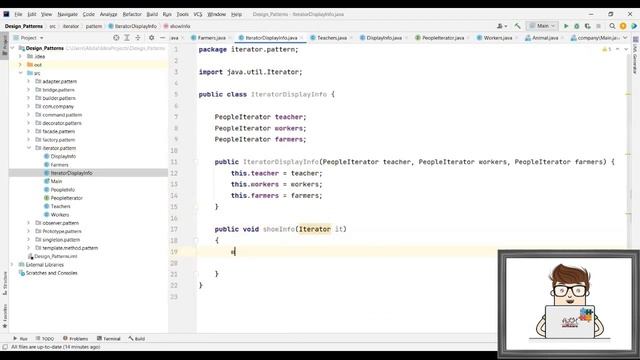This screenshot has height=360, width=640.
Task: Collapse the iterator.pattern package
Action: click(29, 148)
